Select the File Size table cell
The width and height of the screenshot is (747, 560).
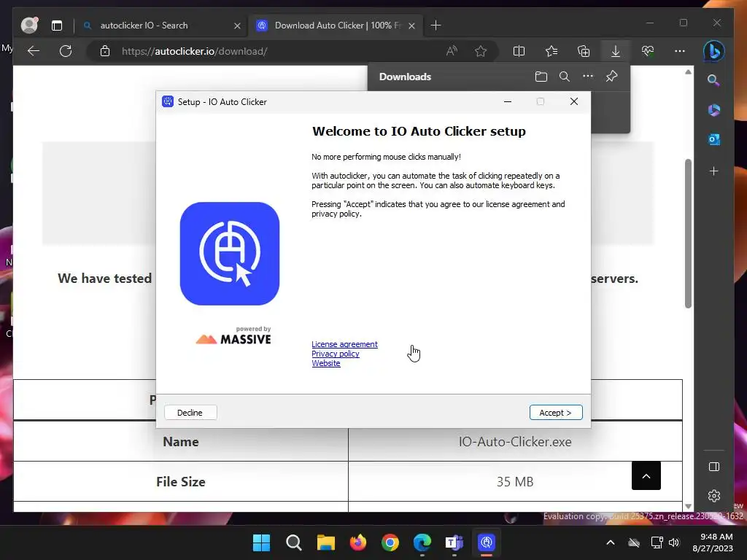pos(181,481)
